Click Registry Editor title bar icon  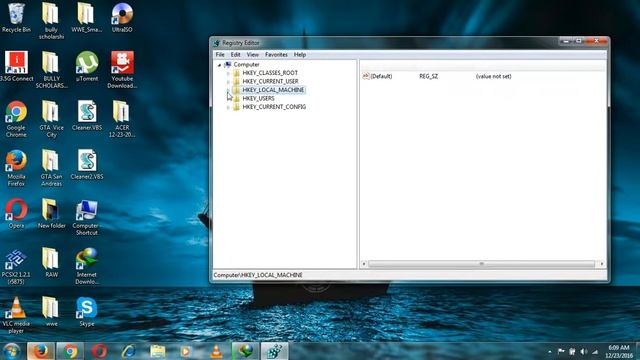[x=217, y=43]
